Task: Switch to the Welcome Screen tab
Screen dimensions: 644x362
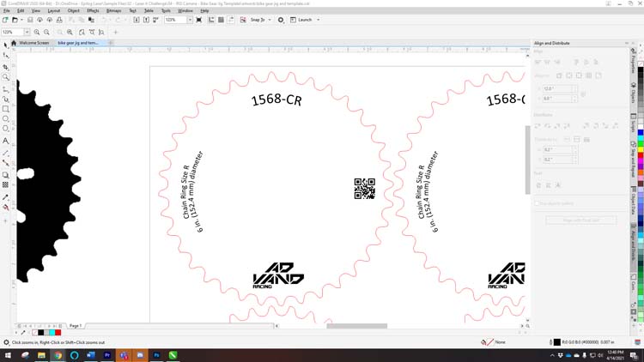Action: pos(33,43)
